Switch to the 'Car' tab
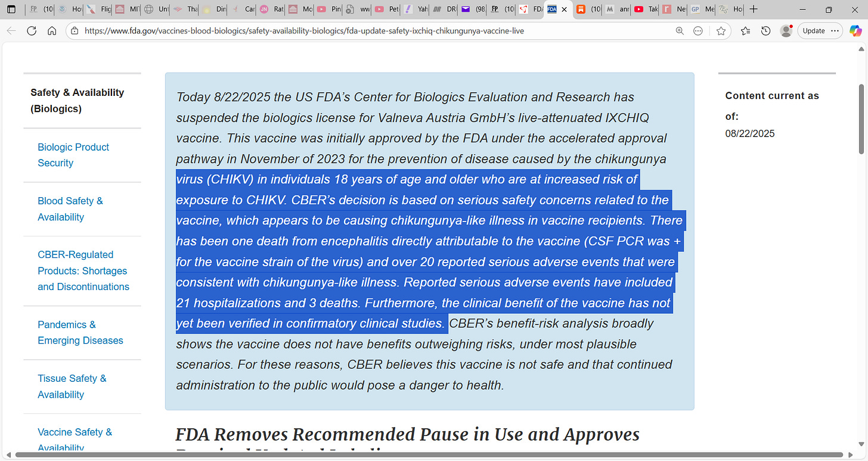 click(243, 10)
